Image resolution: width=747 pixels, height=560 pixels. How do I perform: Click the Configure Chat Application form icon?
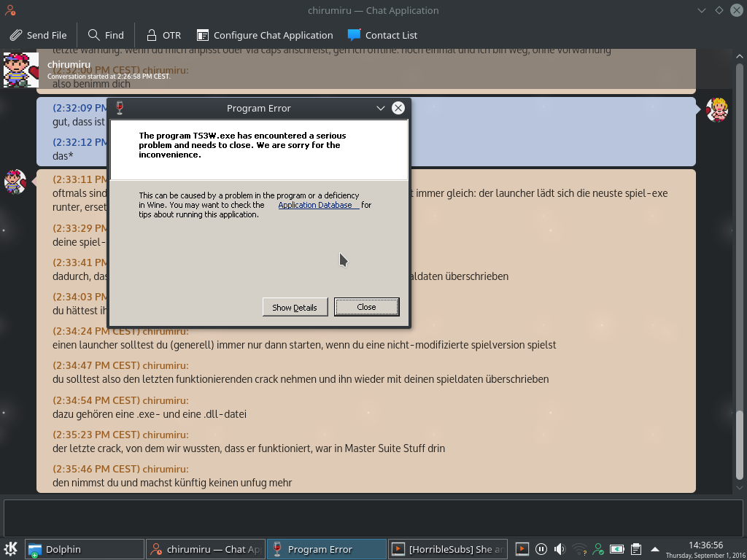pyautogui.click(x=203, y=35)
